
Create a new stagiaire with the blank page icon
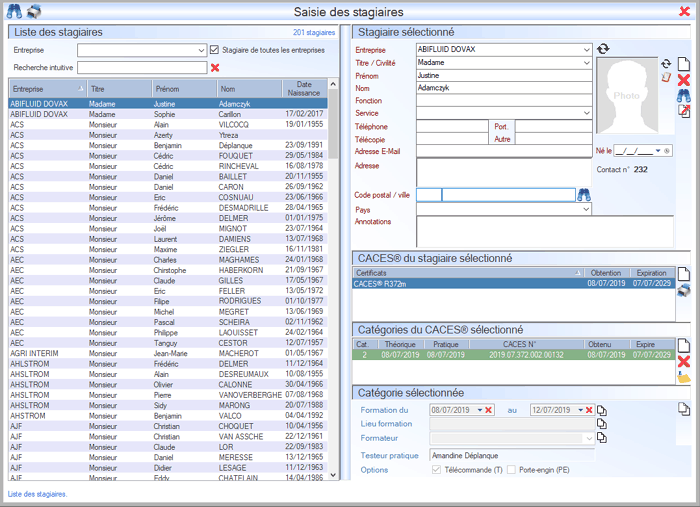684,64
